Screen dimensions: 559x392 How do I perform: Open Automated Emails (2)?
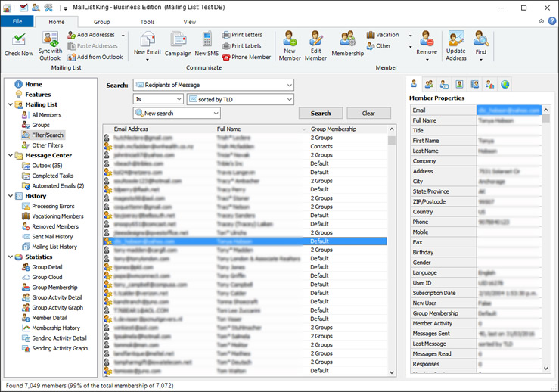[x=57, y=186]
